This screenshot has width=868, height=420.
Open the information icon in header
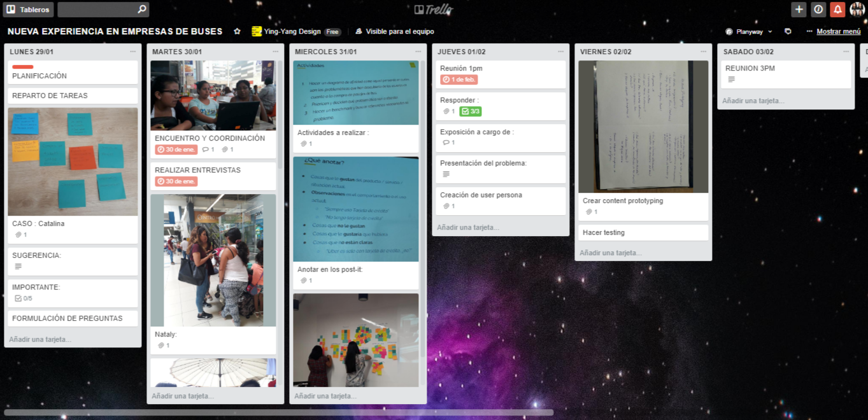[x=818, y=10]
